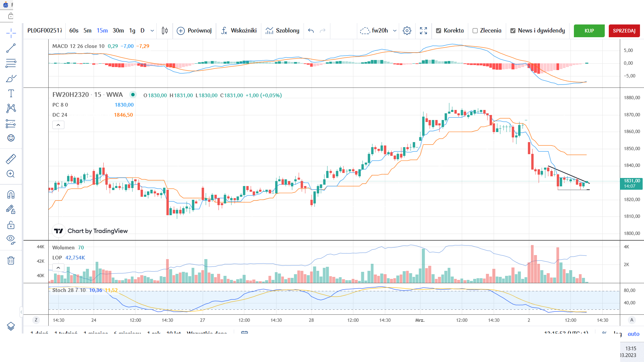Select the 1g hourly interval

coord(132,31)
